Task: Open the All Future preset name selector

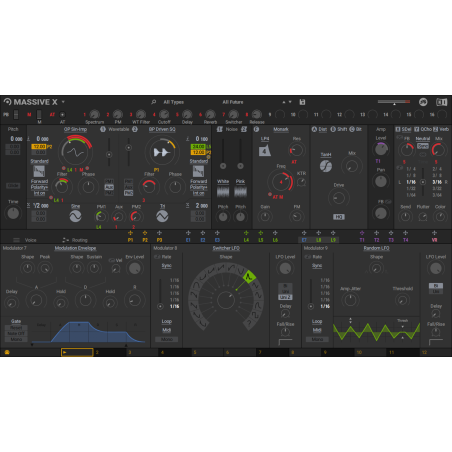Action: coord(233,102)
